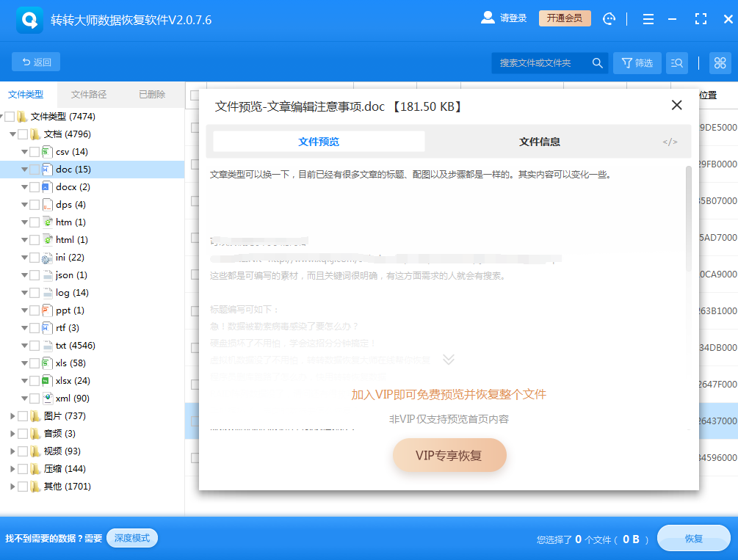The height and width of the screenshot is (560, 738).
Task: Open the hamburger menu in the title bar
Action: tap(648, 19)
